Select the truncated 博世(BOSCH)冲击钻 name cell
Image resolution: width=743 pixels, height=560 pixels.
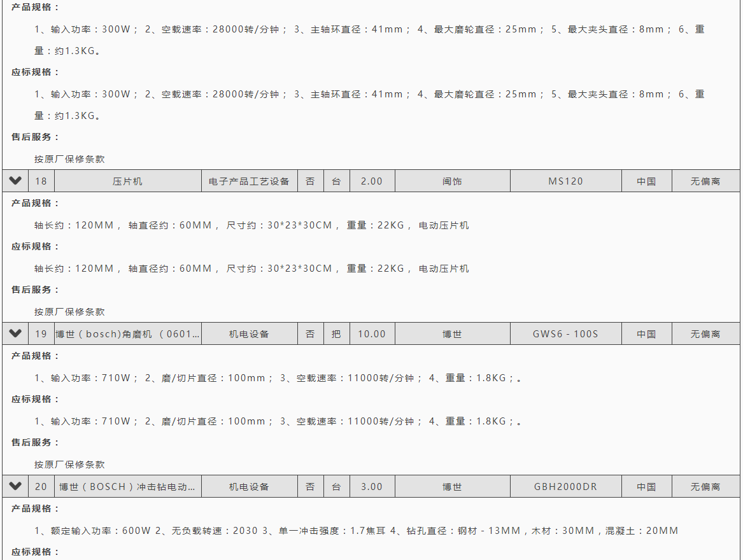pyautogui.click(x=127, y=487)
